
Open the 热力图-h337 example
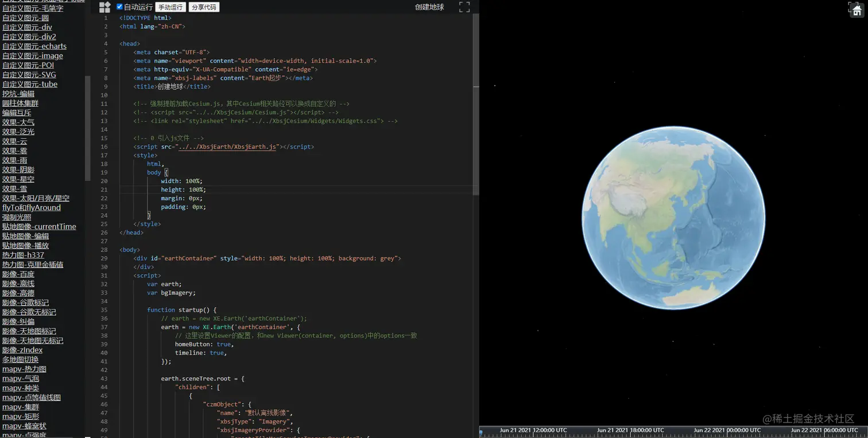pyautogui.click(x=23, y=255)
